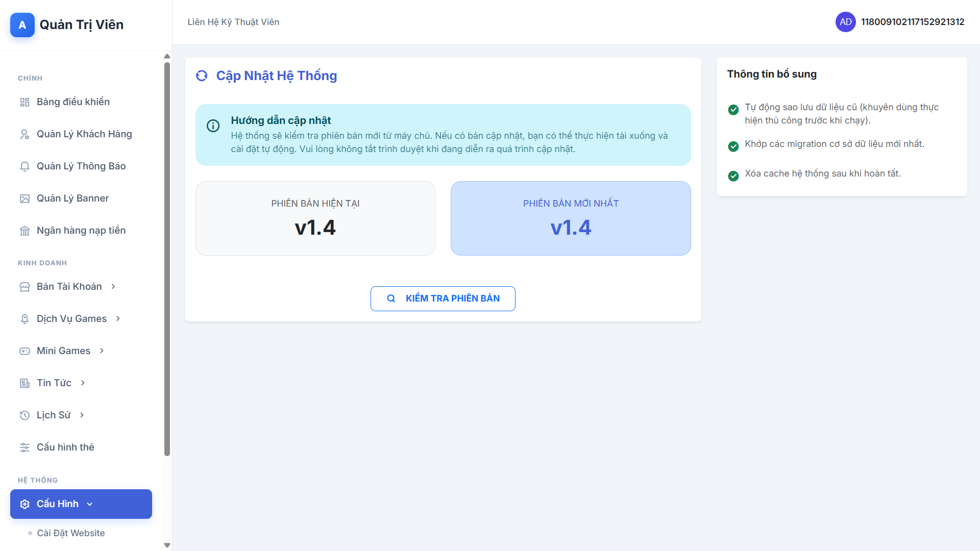Click the notification bell icon
The image size is (980, 551).
coord(24,166)
